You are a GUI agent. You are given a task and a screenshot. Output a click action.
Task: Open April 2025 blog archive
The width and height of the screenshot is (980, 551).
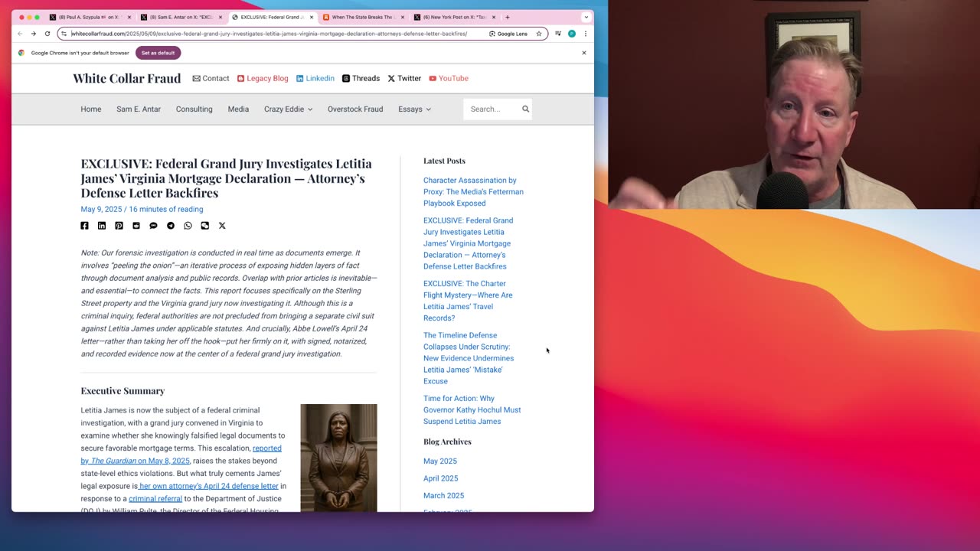point(441,478)
